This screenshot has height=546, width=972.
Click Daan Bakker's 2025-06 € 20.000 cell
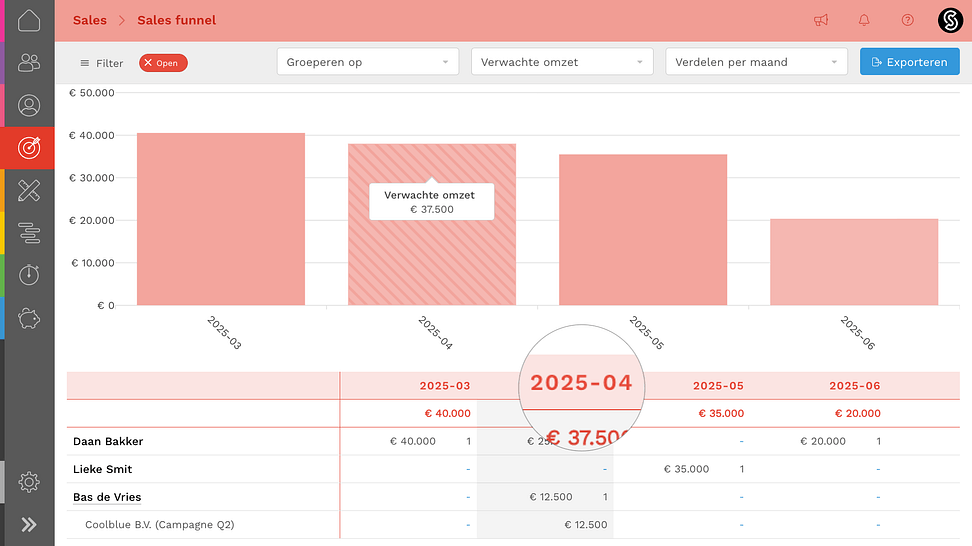(823, 441)
